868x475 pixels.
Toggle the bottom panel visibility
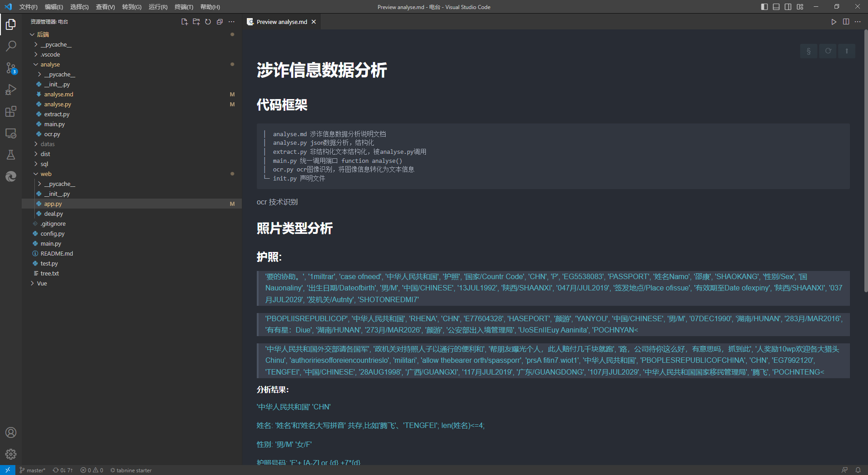tap(776, 7)
